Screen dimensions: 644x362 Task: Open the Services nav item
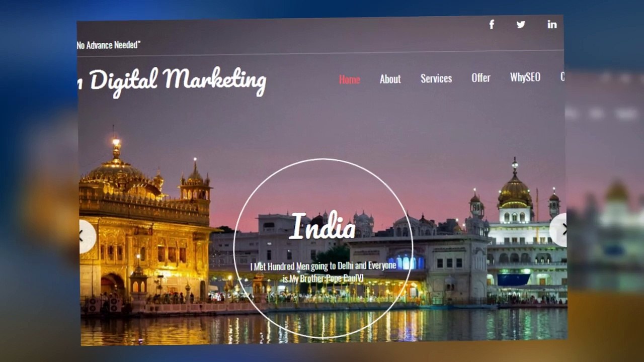point(436,78)
